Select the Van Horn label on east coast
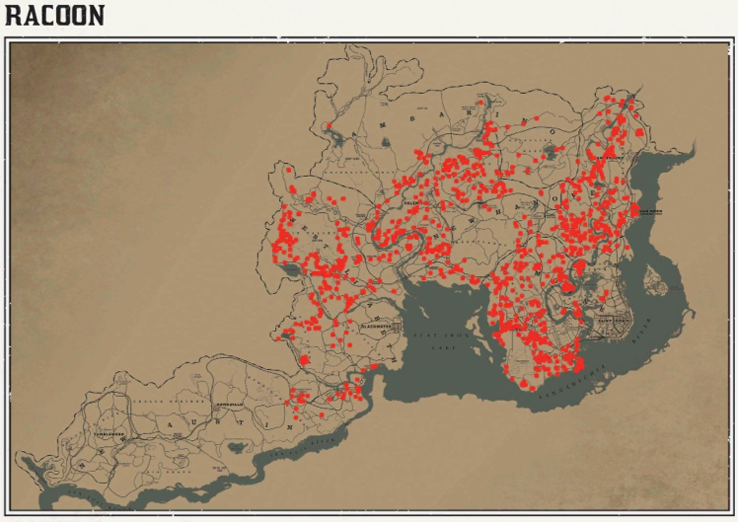The image size is (738, 522). click(x=651, y=211)
